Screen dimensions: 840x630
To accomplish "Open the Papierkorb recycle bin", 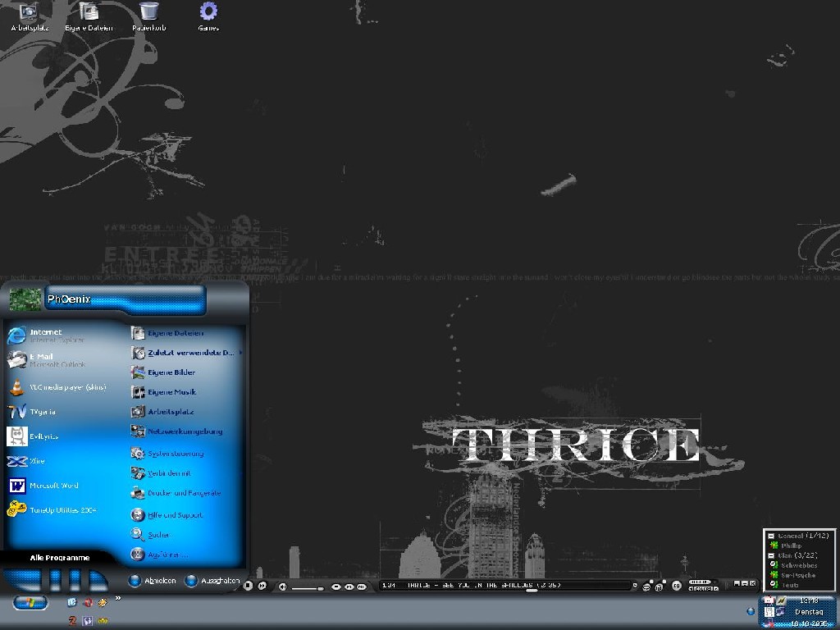I will tap(149, 17).
